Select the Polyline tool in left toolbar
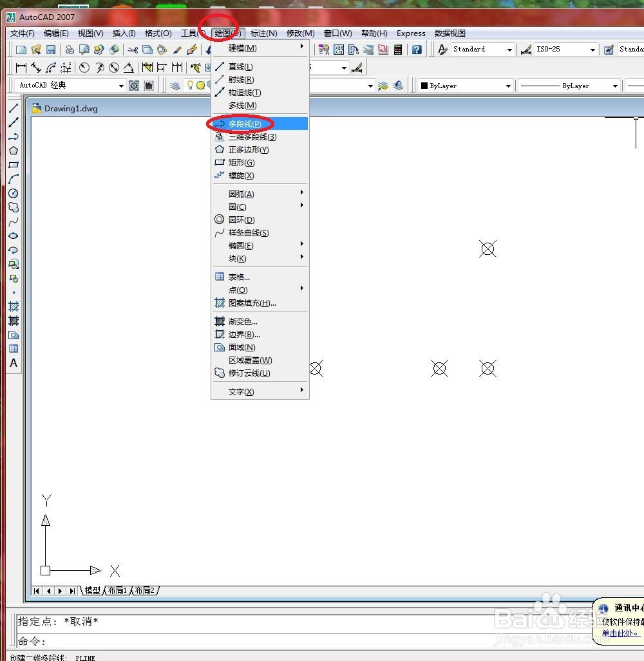The height and width of the screenshot is (661, 644). (14, 136)
